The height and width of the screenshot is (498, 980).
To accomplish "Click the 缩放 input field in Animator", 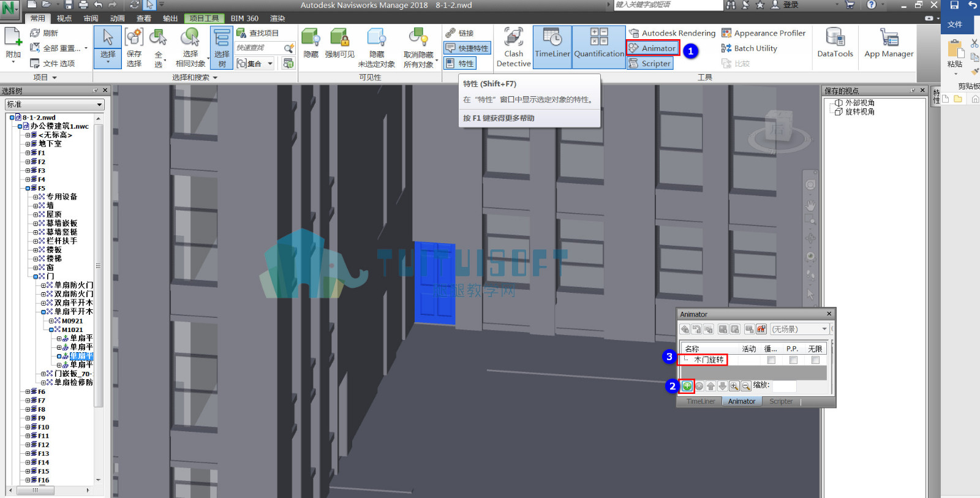I will coord(784,386).
